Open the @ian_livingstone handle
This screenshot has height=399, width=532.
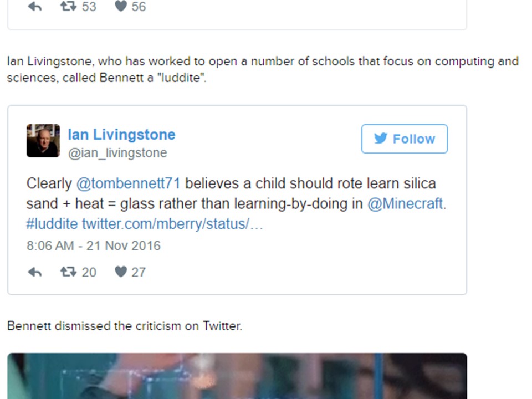[117, 153]
